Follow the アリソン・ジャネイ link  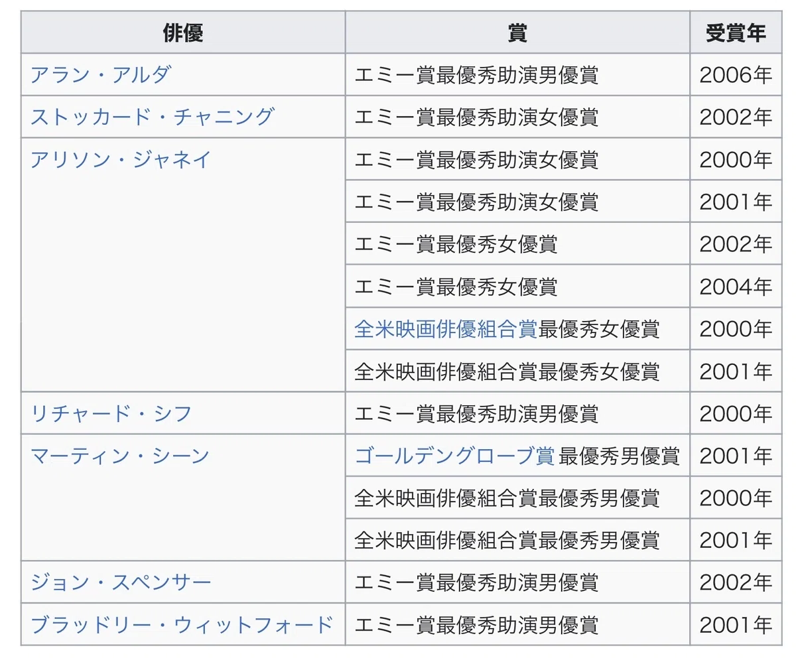[121, 159]
